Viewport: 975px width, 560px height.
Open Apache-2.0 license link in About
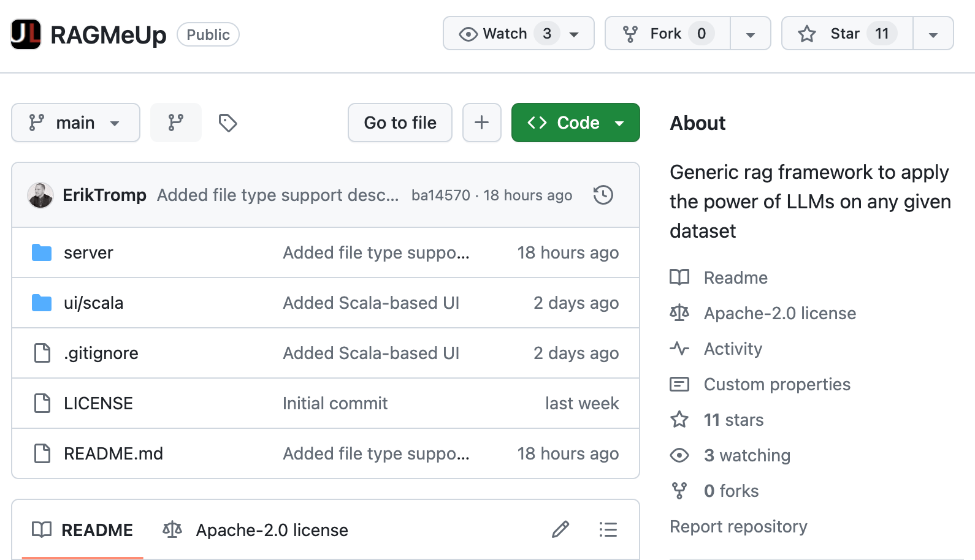[780, 313]
